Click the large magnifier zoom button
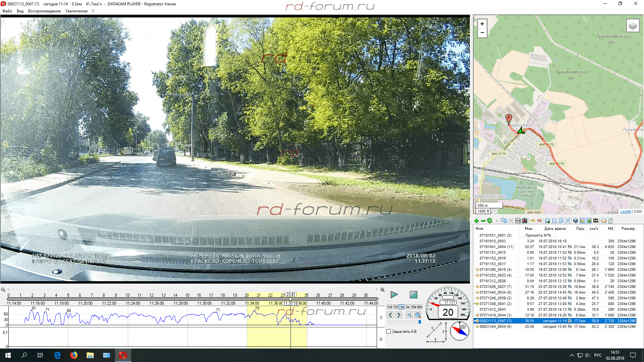 point(418,315)
